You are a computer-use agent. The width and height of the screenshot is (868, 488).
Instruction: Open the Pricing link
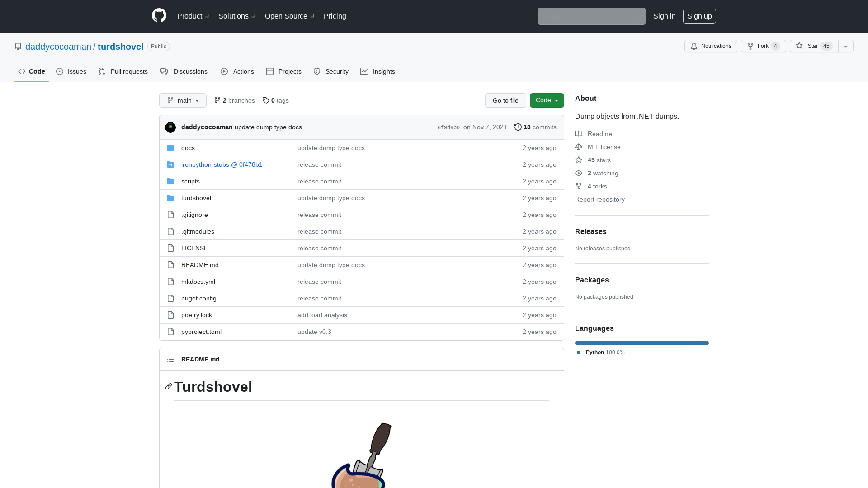point(335,16)
